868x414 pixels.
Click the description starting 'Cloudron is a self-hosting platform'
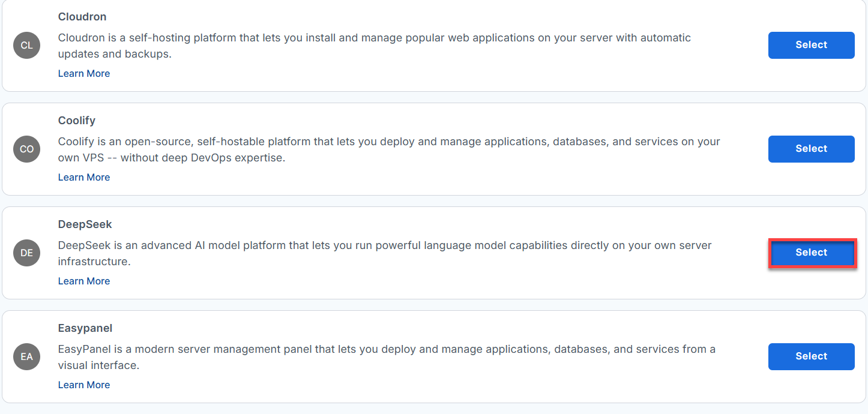[x=375, y=46]
